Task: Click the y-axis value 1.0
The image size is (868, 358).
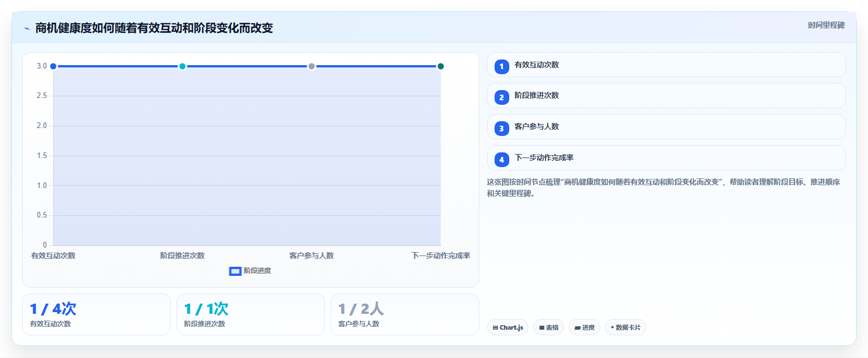Action: point(42,185)
